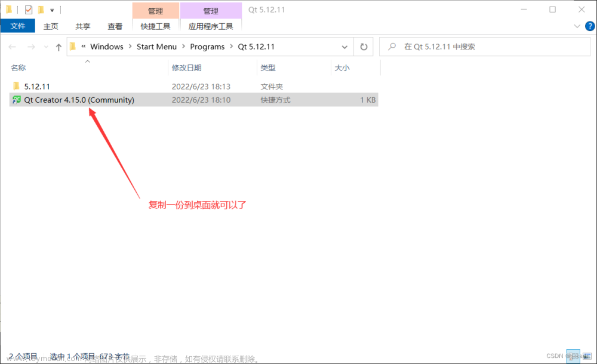Click the 文件夹 type cell

pos(272,87)
